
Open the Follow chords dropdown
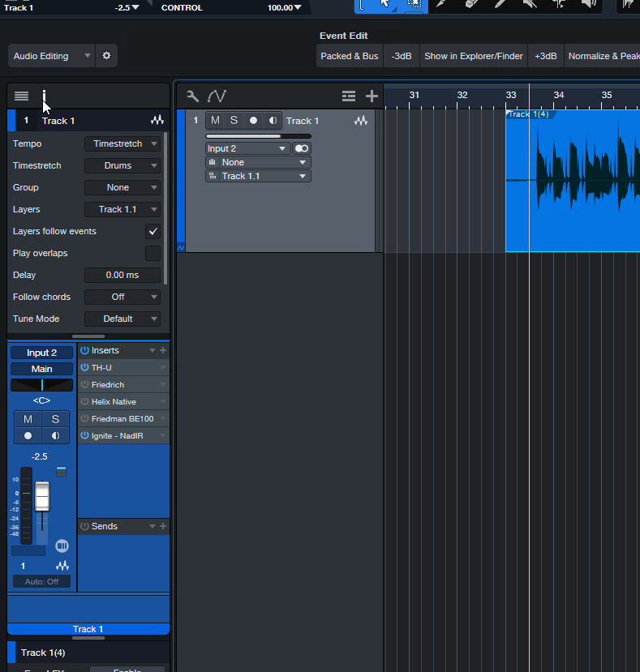pyautogui.click(x=122, y=297)
